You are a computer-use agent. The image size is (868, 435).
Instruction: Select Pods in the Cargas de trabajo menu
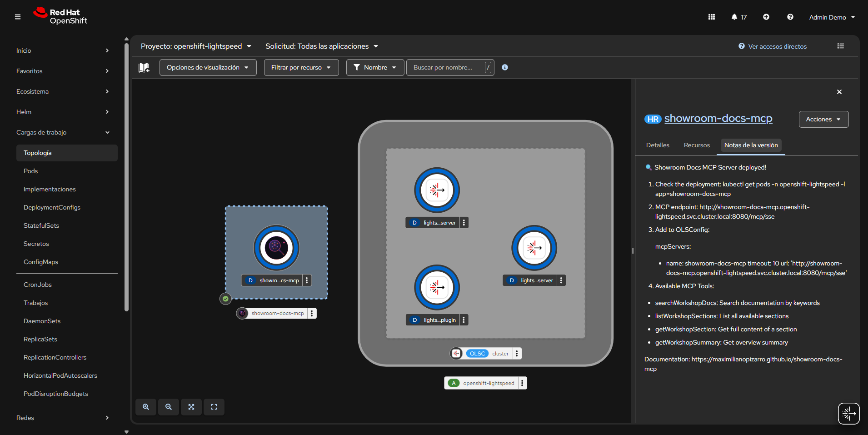(30, 171)
